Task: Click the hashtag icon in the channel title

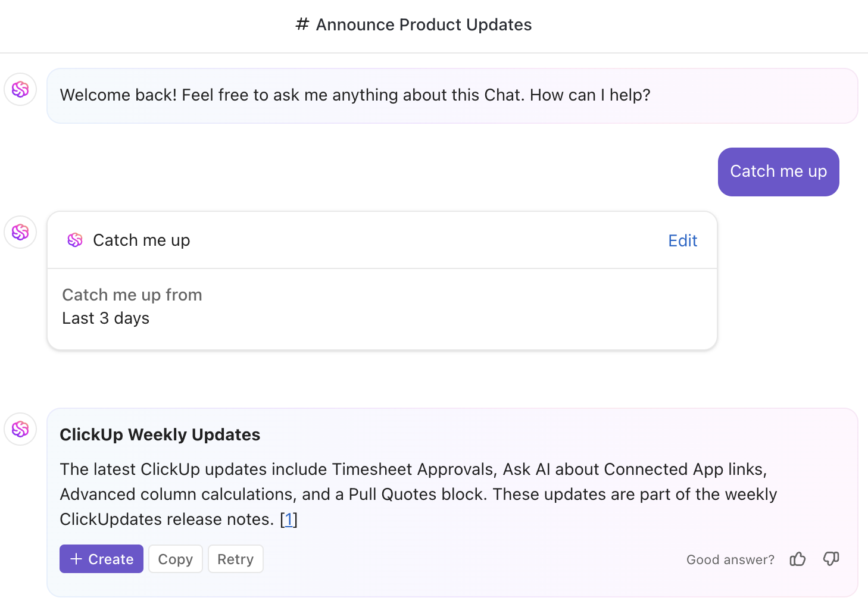Action: (x=301, y=24)
